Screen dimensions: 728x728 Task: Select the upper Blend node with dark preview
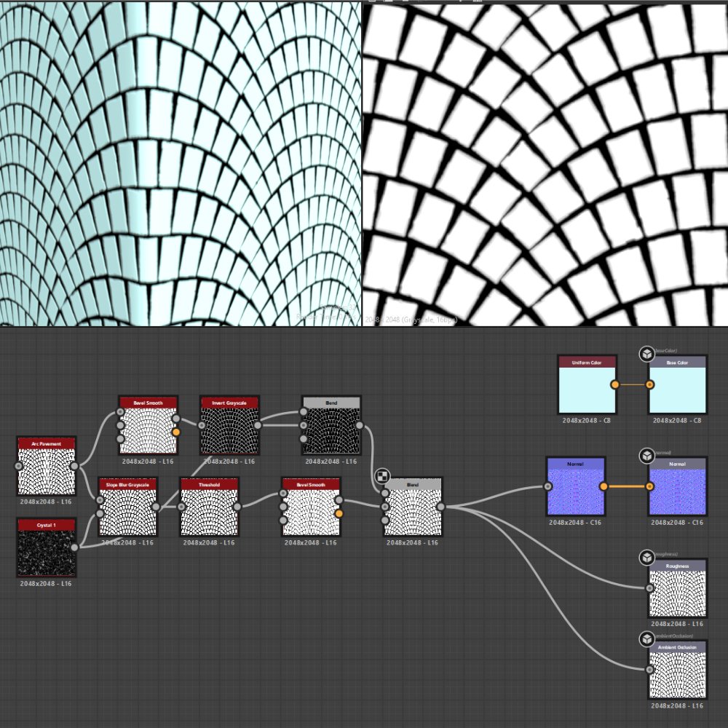point(331,425)
